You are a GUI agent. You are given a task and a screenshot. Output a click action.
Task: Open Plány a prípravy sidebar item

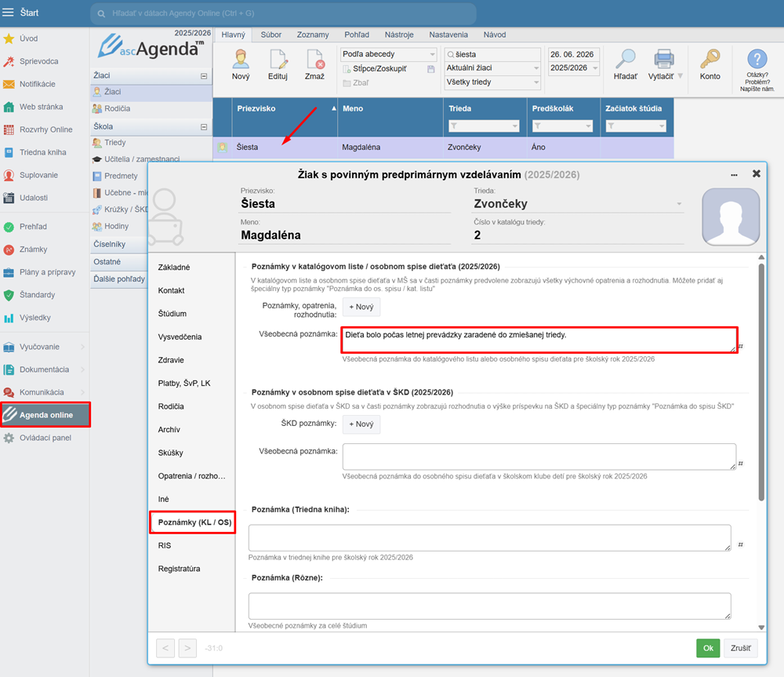point(48,272)
